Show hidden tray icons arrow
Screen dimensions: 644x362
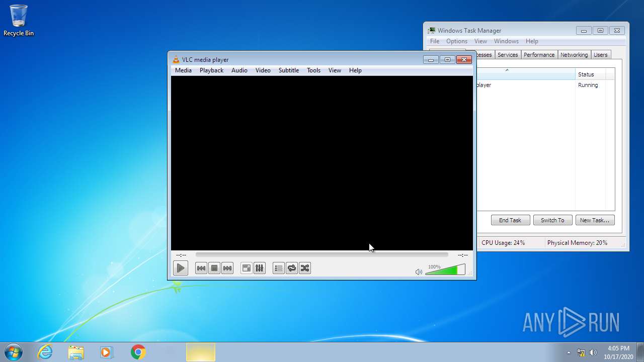point(569,352)
